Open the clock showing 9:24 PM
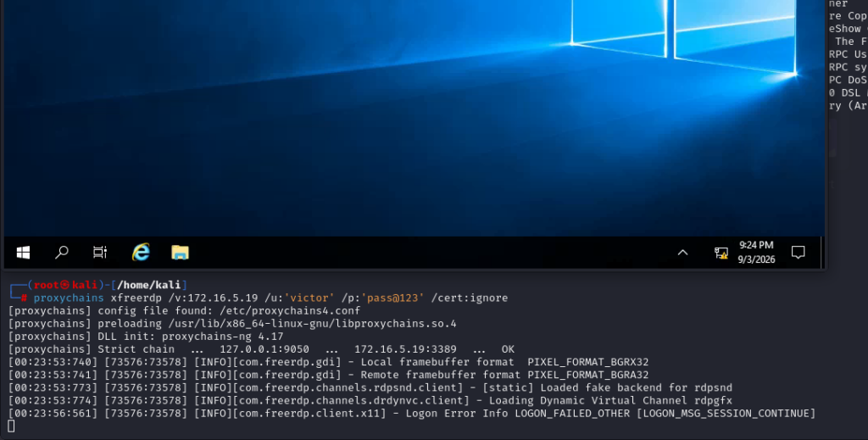The width and height of the screenshot is (868, 440). [756, 253]
